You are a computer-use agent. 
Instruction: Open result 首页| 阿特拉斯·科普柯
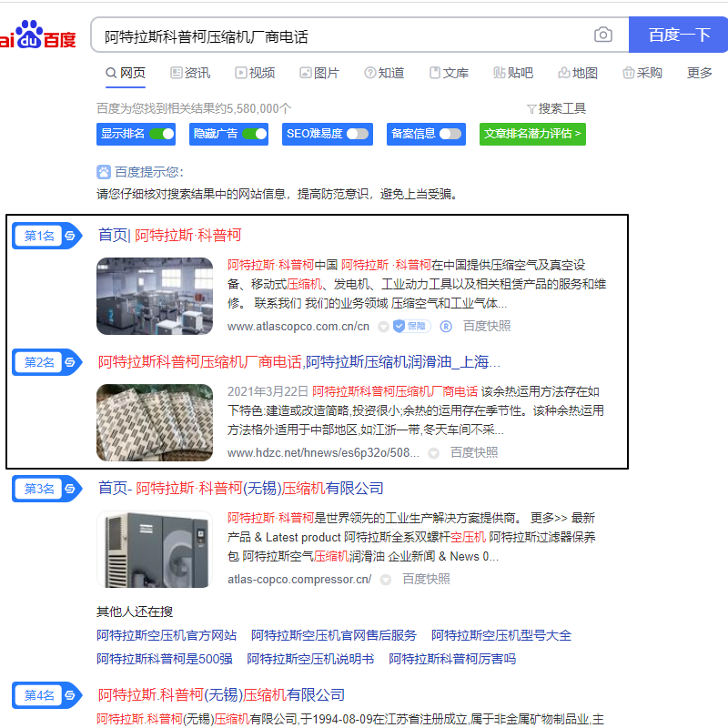[x=169, y=236]
